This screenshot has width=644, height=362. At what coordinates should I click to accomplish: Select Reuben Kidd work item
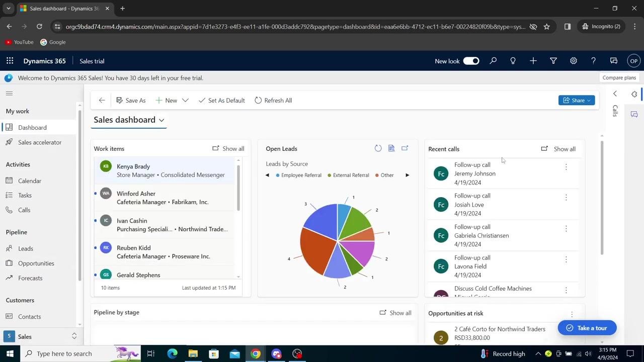tap(165, 252)
